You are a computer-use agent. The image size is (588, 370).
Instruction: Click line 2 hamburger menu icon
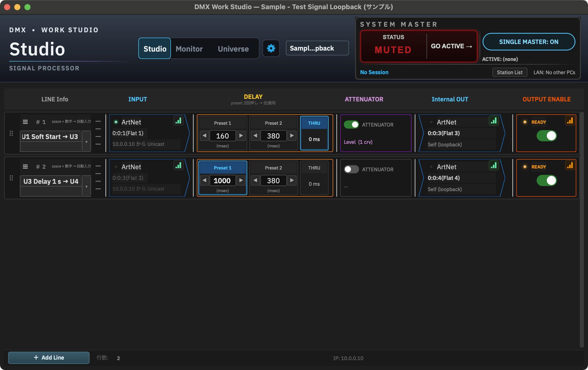point(25,167)
